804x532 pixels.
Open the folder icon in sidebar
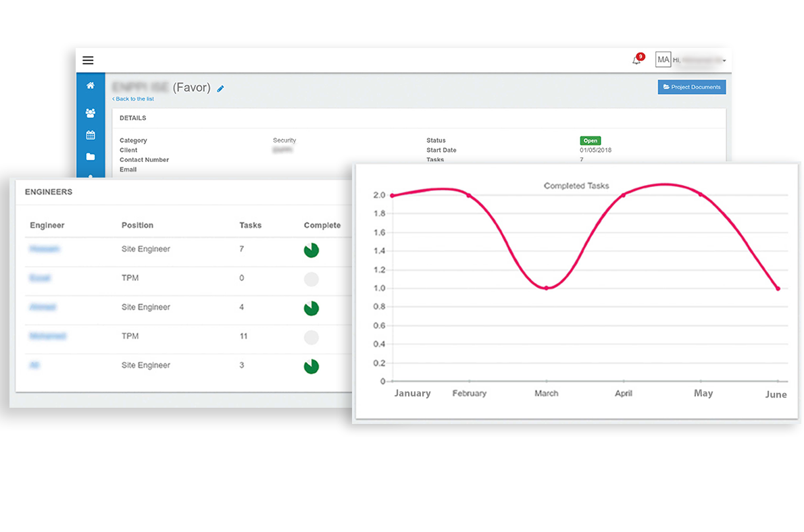click(91, 157)
